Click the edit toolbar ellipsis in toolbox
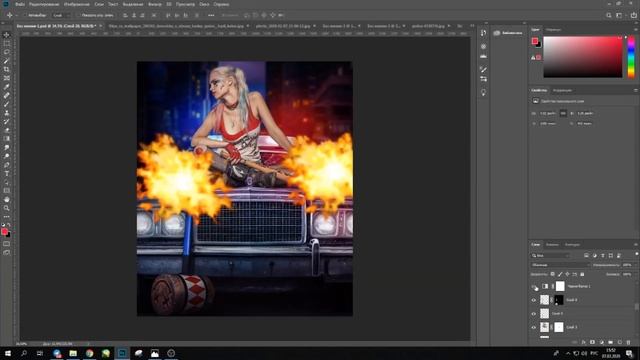640x360 pixels. coord(7,217)
